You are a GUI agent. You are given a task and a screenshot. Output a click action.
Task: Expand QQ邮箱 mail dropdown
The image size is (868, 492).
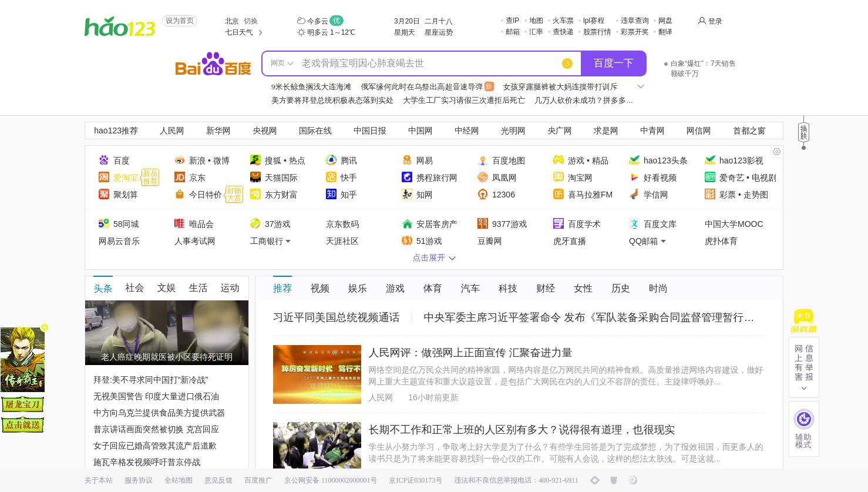coord(663,241)
